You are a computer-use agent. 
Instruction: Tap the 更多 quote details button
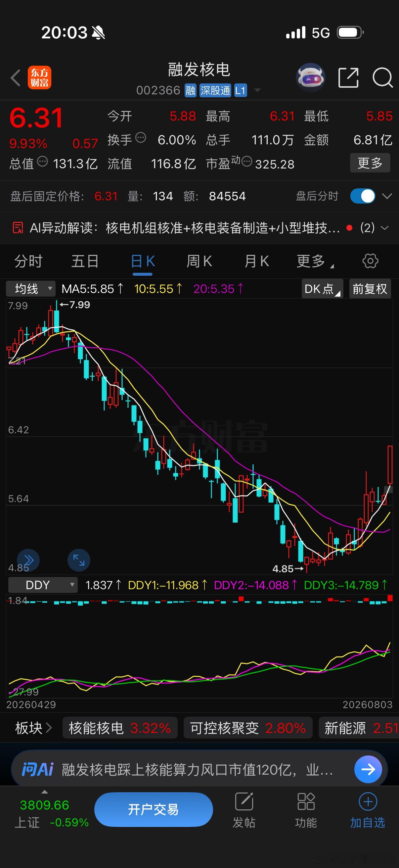(x=370, y=163)
